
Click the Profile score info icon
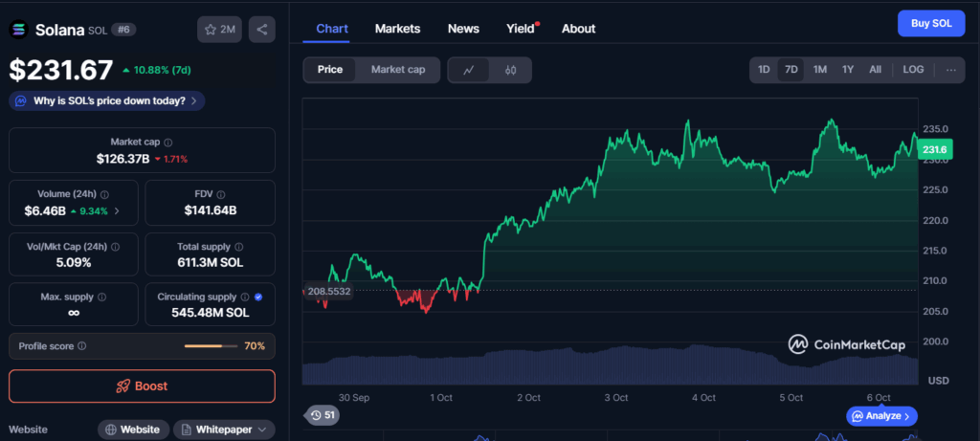pos(81,346)
